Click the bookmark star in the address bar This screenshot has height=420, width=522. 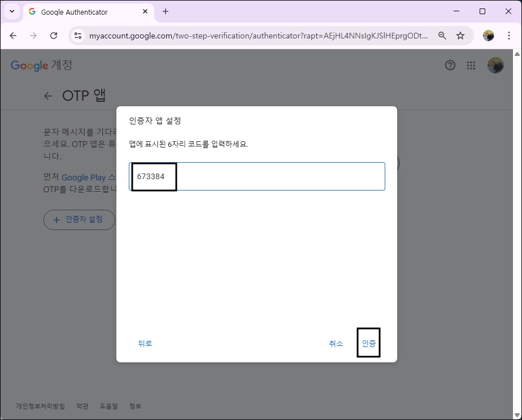(460, 35)
